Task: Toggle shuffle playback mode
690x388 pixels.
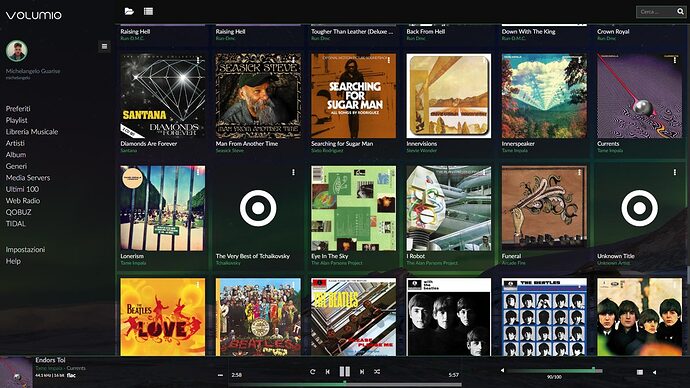Action: click(x=377, y=372)
